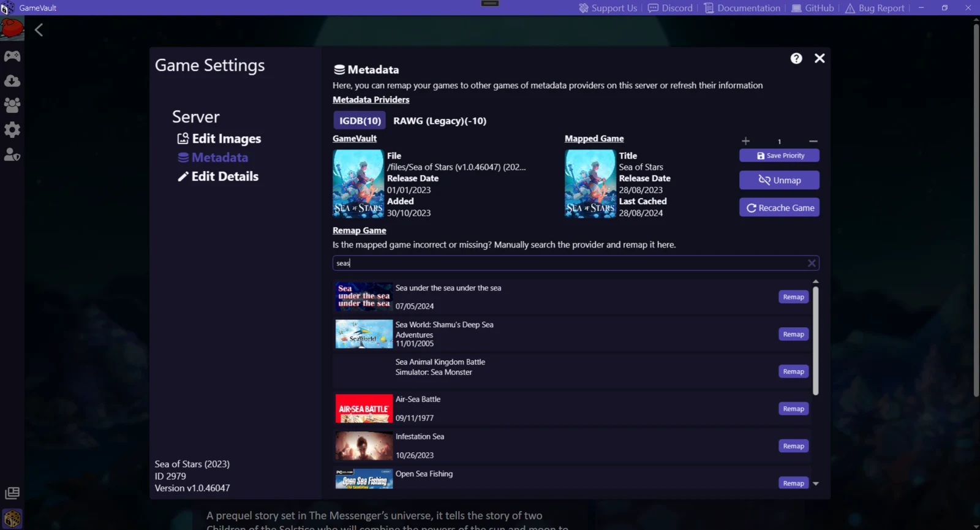Image resolution: width=980 pixels, height=530 pixels.
Task: Click the results list scroll-down arrow
Action: [x=815, y=483]
